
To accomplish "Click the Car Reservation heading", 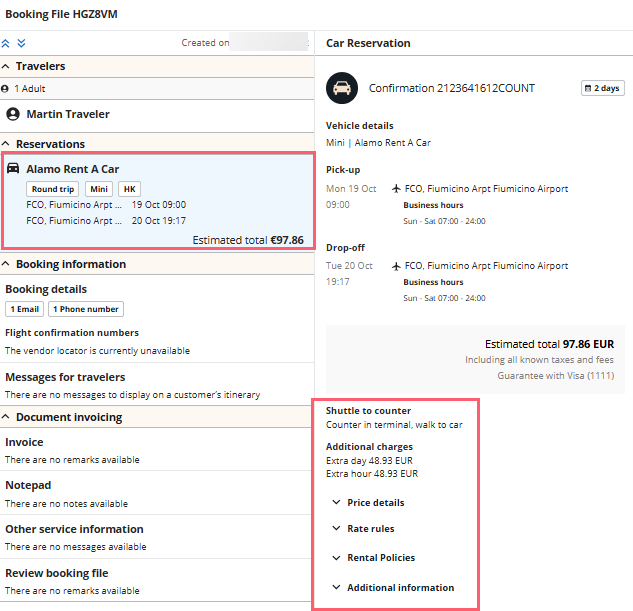I will pos(368,43).
